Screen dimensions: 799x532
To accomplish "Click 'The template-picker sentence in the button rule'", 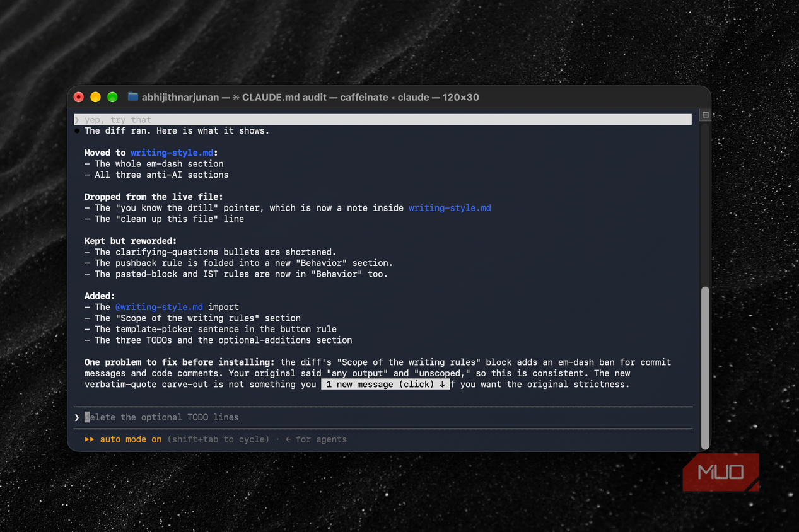I will (x=211, y=329).
